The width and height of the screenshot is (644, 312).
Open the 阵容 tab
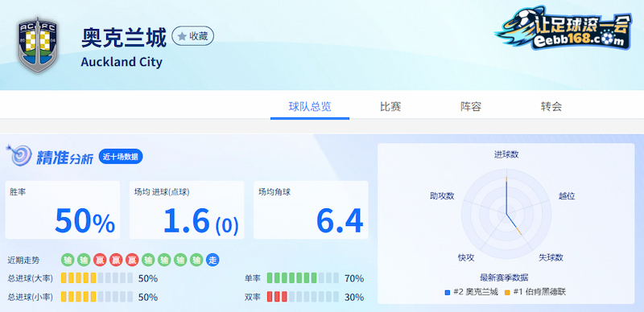471,107
